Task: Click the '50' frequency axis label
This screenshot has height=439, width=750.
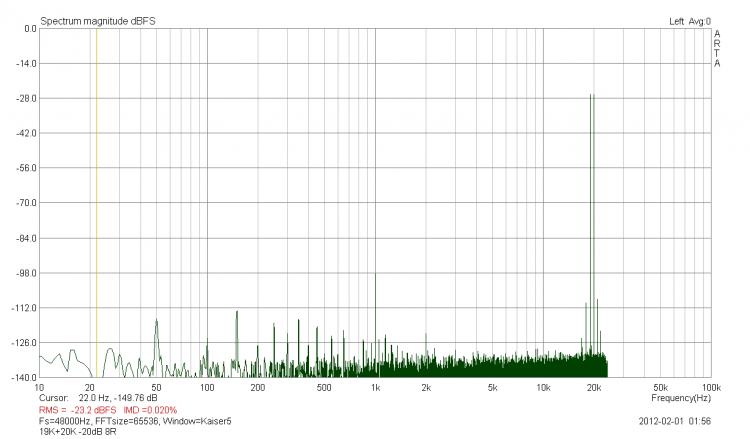Action: [x=156, y=387]
